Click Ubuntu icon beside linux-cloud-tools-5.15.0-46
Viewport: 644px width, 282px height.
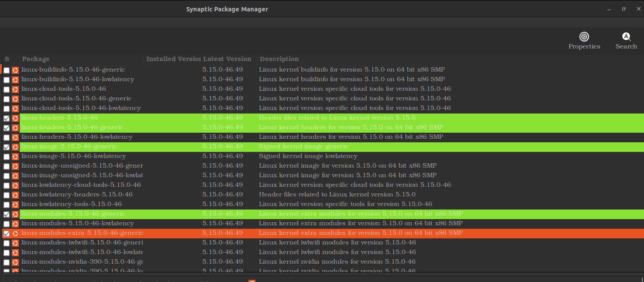click(x=15, y=89)
